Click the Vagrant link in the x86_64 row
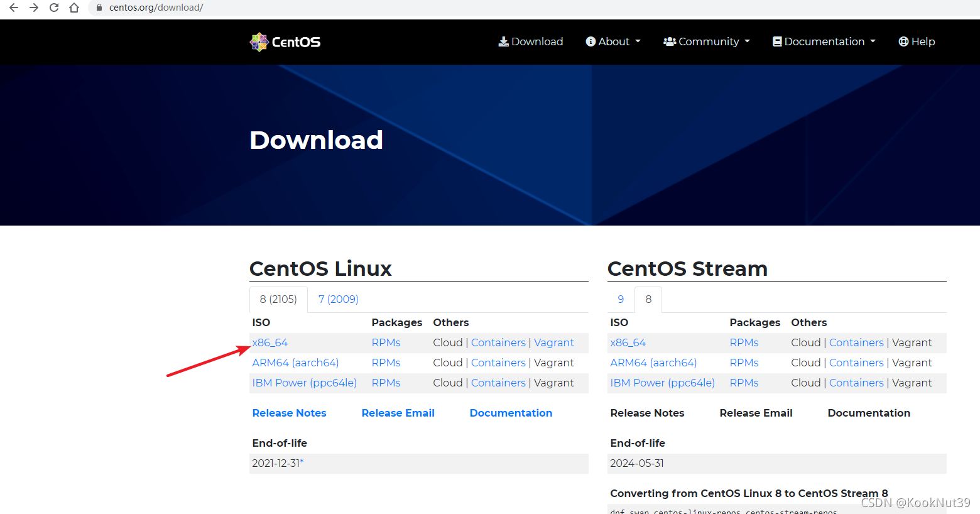980x514 pixels. tap(553, 342)
